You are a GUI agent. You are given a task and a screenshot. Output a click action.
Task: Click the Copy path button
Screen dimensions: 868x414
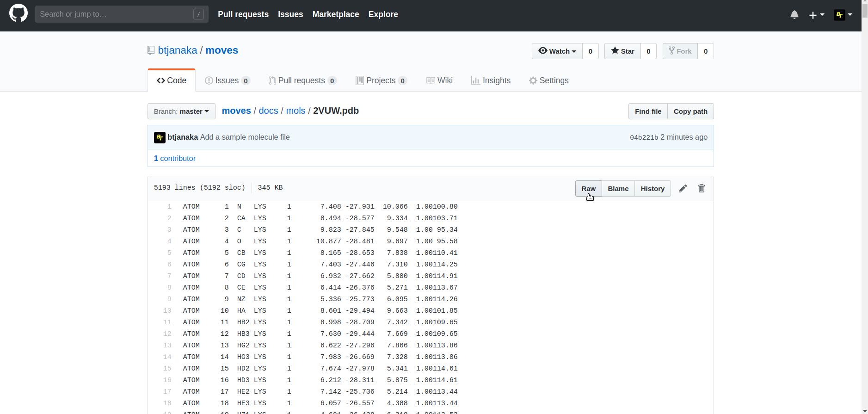pos(690,111)
